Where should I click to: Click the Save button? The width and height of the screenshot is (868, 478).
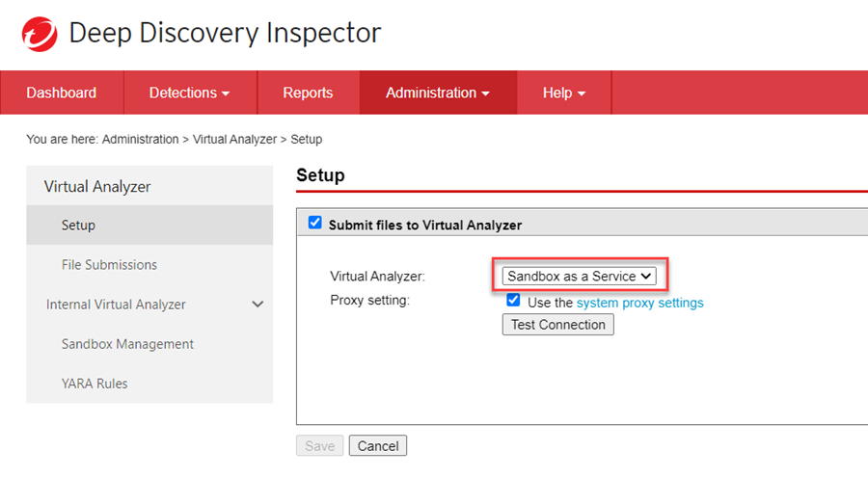319,445
